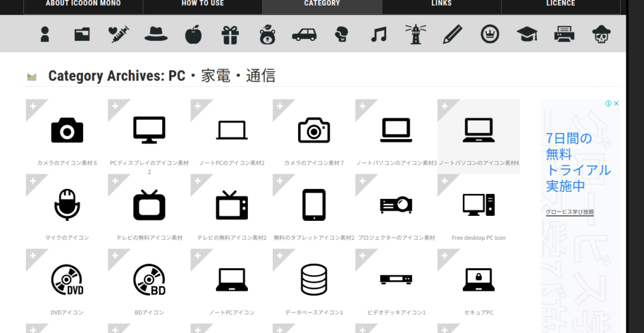Expand plus corner on database tile
Screen dimensions: 644x333
tap(280, 256)
